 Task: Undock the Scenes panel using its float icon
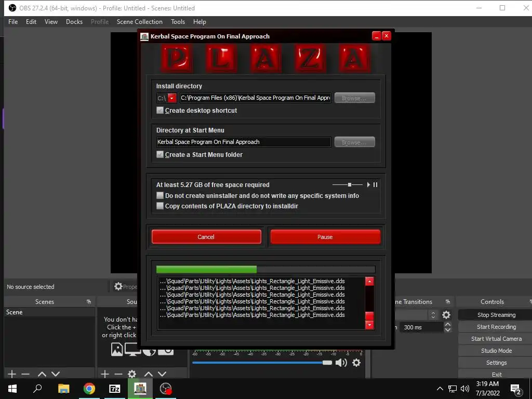tap(89, 302)
